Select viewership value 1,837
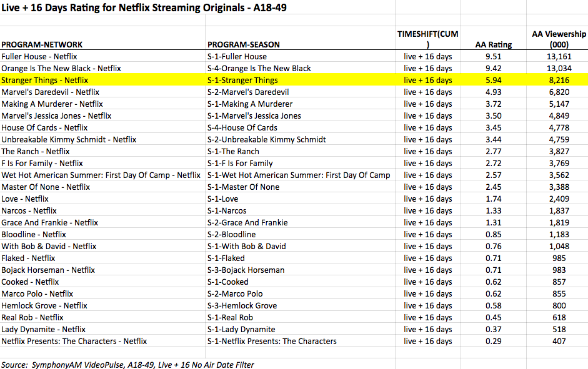The image size is (588, 369). [x=559, y=211]
